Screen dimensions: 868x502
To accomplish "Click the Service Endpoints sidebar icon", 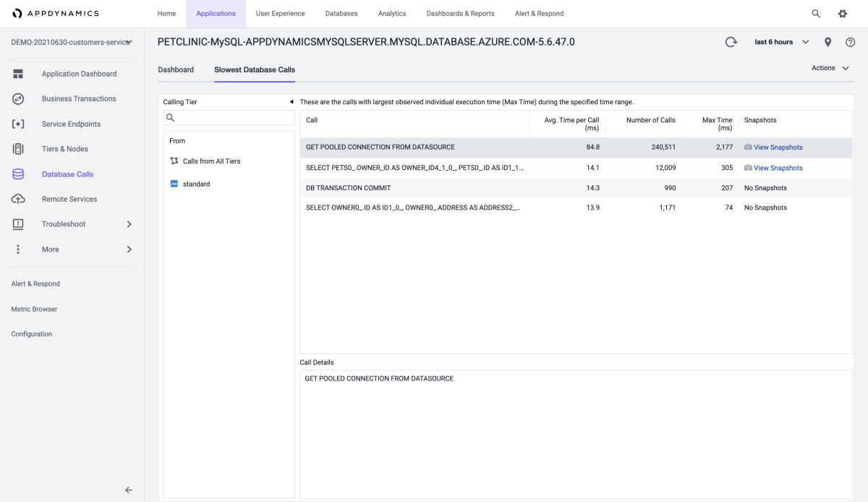I will tap(18, 124).
